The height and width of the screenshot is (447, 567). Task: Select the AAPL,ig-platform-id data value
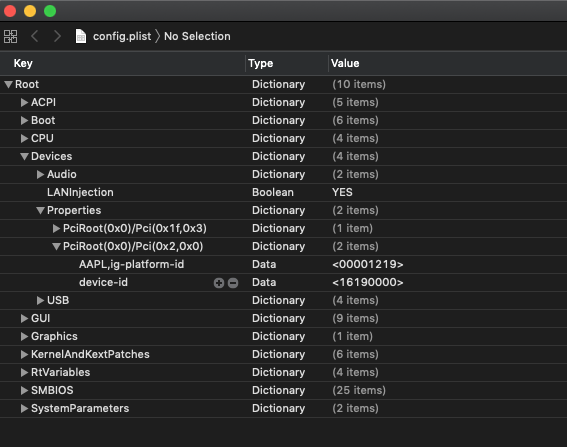coord(367,264)
